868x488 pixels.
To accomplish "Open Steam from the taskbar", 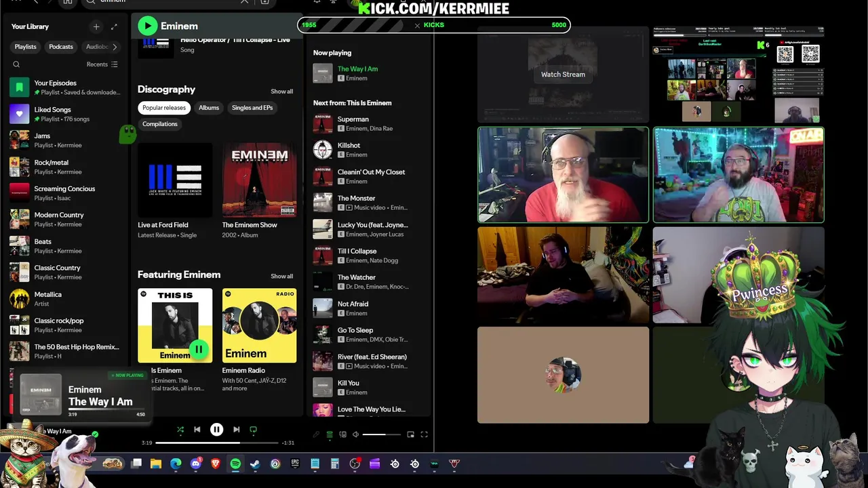I will click(255, 464).
